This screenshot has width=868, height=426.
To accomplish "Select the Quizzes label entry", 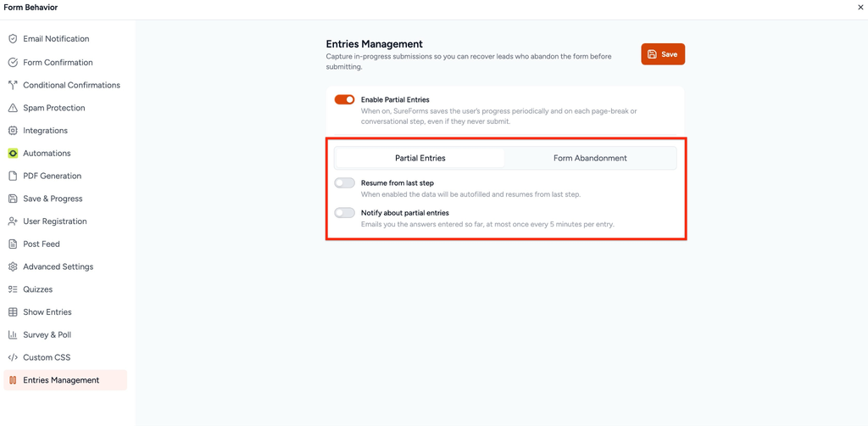I will [x=37, y=289].
